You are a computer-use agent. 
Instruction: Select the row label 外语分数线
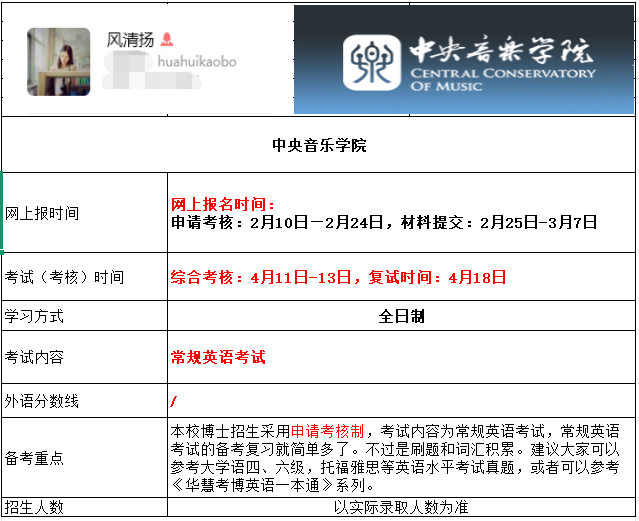click(42, 401)
